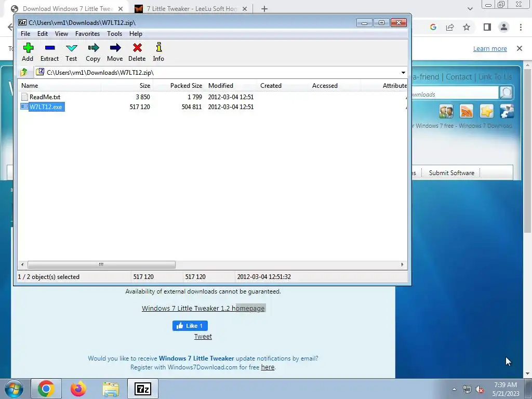Click the 'here' registration link
The image size is (532, 399).
pos(268,367)
